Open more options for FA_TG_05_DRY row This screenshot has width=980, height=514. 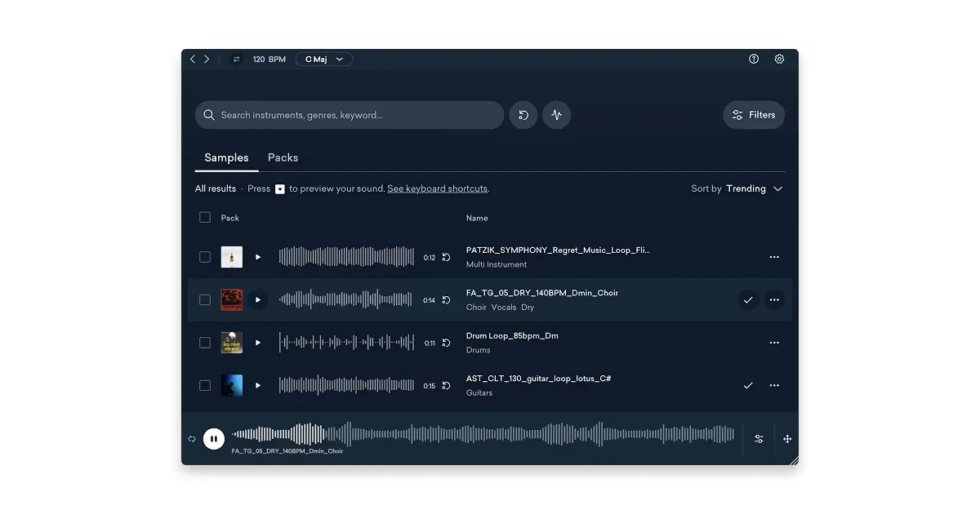[774, 299]
